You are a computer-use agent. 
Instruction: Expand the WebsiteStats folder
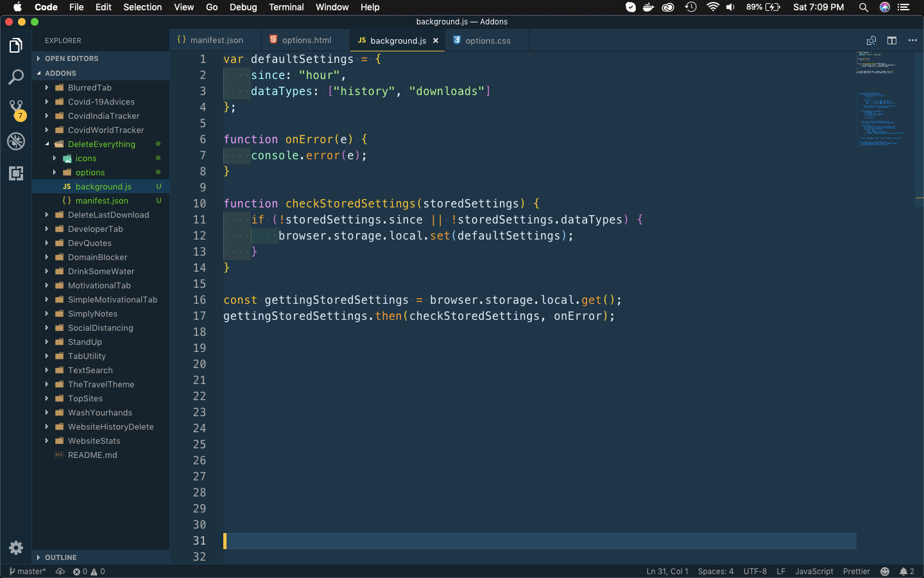pos(101,441)
